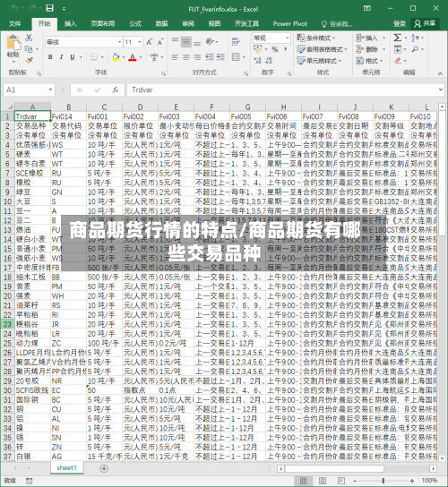This screenshot has height=487, width=448.
Task: Select the column D header
Action: [x=140, y=107]
